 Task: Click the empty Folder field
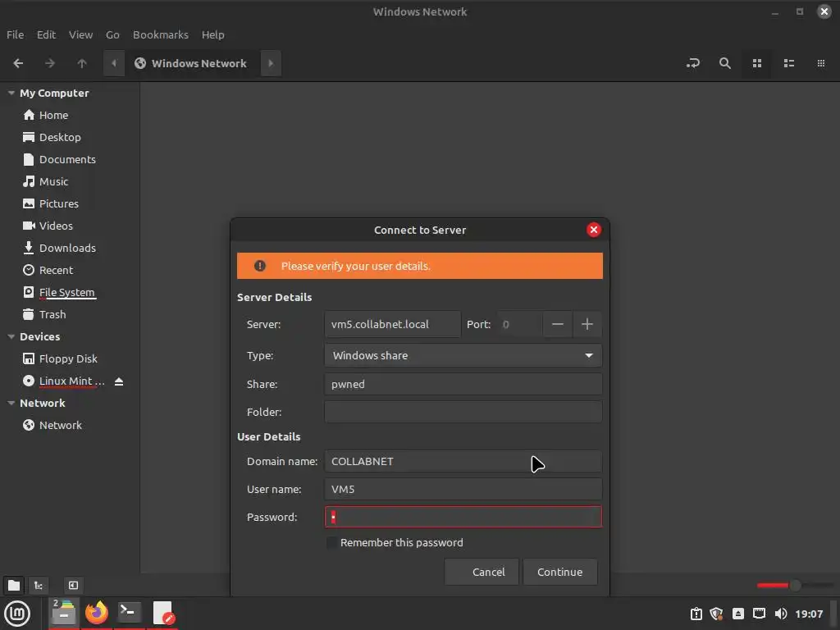click(x=463, y=412)
